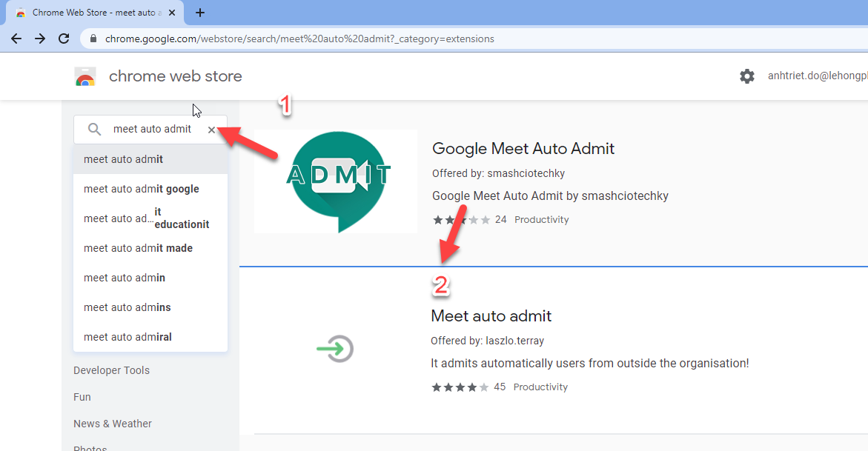The image size is (868, 451).
Task: Focus the address bar URL
Action: [x=299, y=39]
